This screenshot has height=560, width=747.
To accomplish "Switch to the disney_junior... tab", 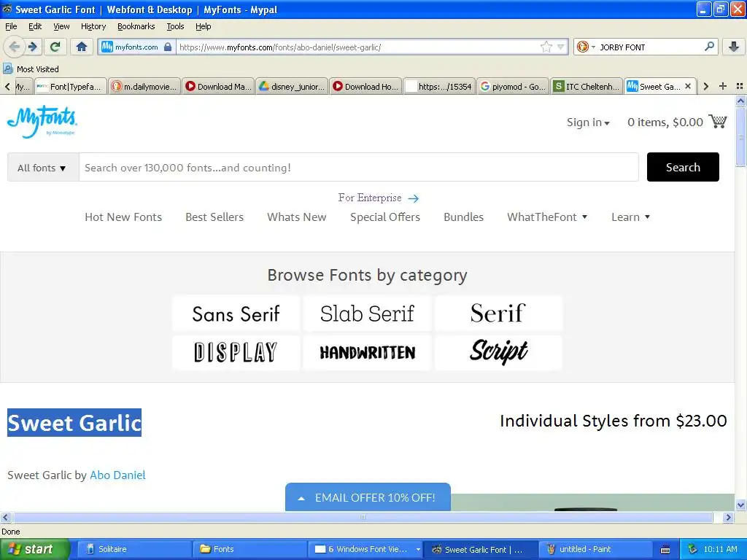I will pos(292,86).
